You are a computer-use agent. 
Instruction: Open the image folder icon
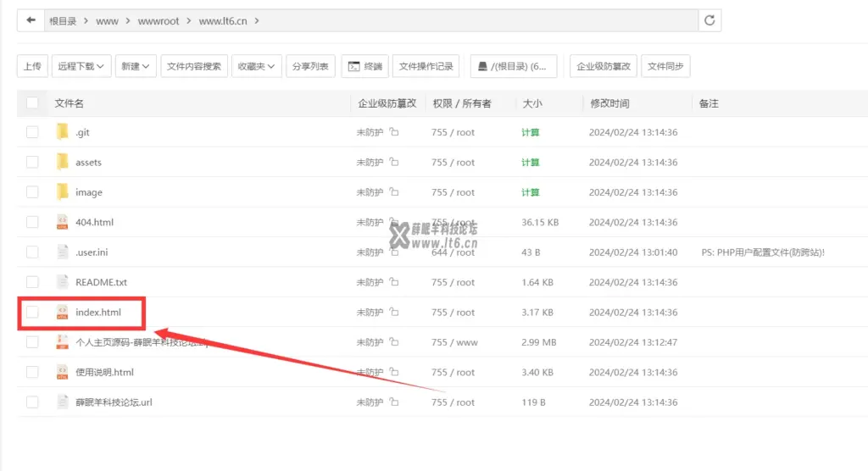click(x=62, y=191)
